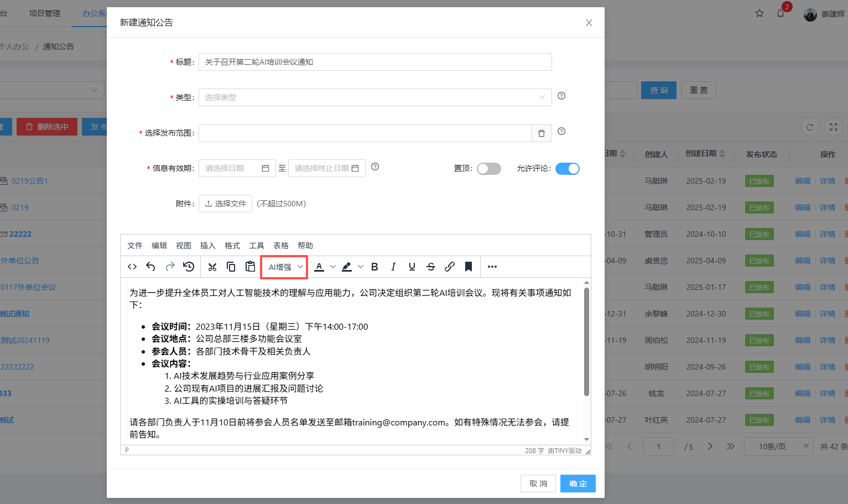Apply strikethrough formatting
This screenshot has width=848, height=504.
click(430, 267)
